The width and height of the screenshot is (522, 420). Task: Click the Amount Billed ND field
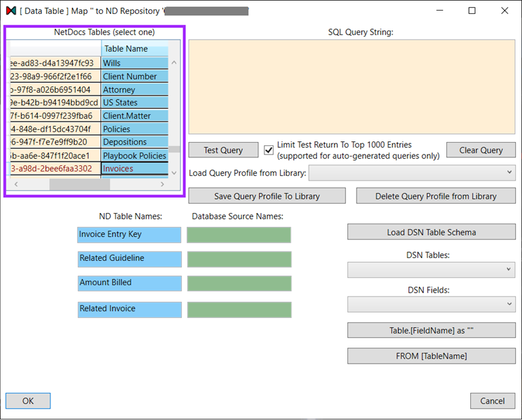point(130,283)
